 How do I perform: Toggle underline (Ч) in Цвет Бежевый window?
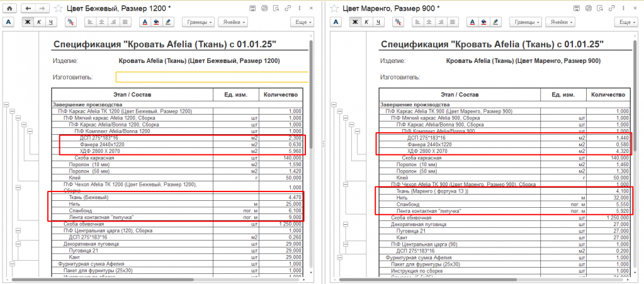pos(50,22)
